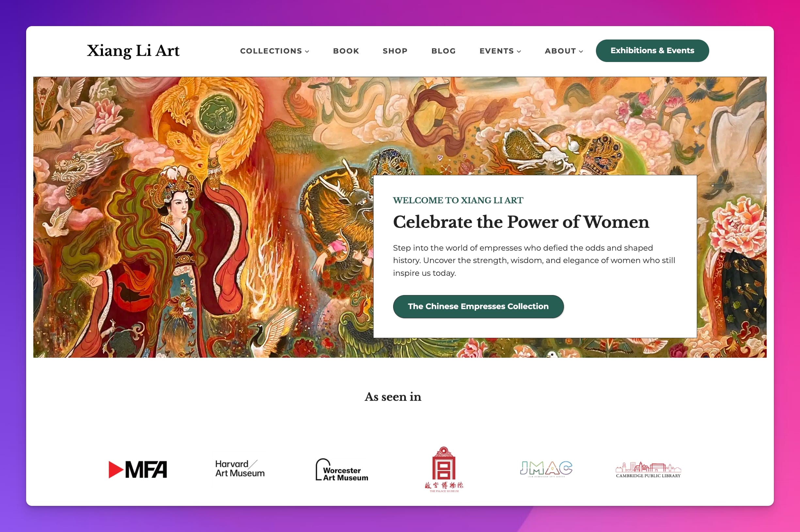Open the Shop page
The image size is (800, 532).
pos(395,51)
